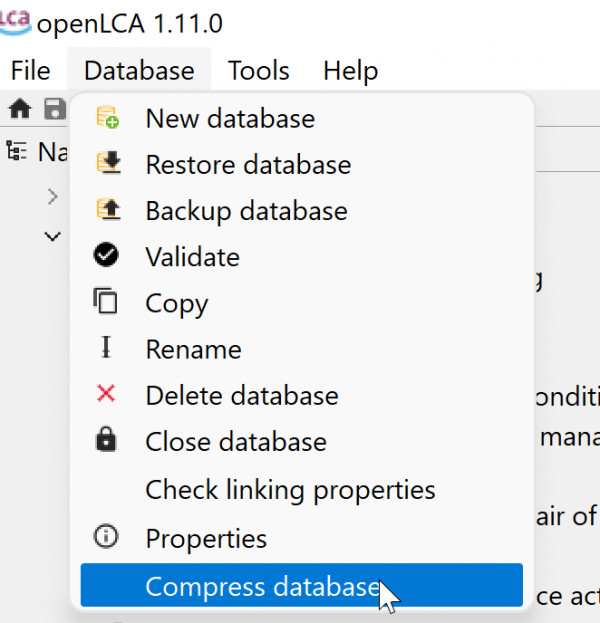Viewport: 600px width, 623px height.
Task: Select Compress database entry
Action: pyautogui.click(x=302, y=585)
